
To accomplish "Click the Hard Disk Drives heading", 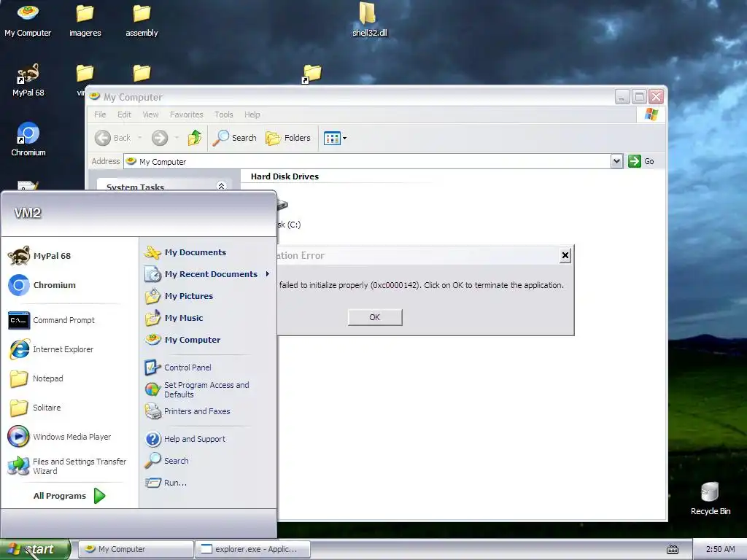I will click(x=285, y=176).
